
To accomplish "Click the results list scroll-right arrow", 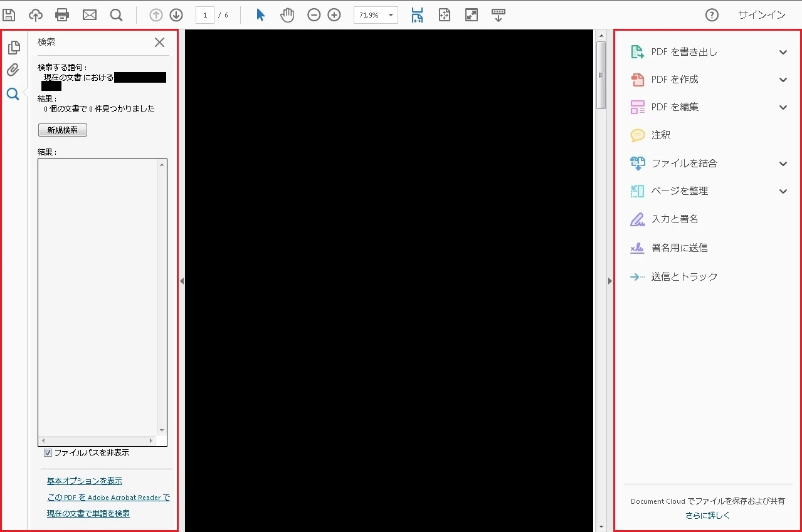I will click(x=150, y=441).
